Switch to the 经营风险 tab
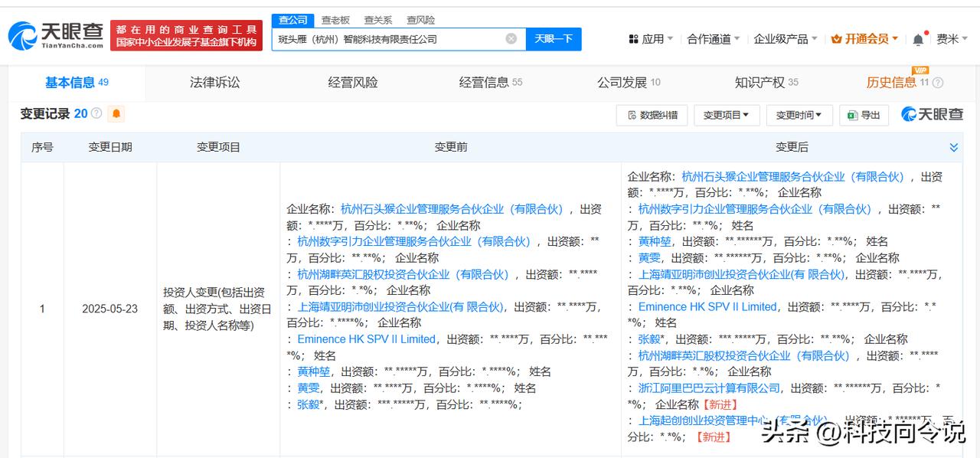Screen dimensions: 980x458 coord(353,83)
